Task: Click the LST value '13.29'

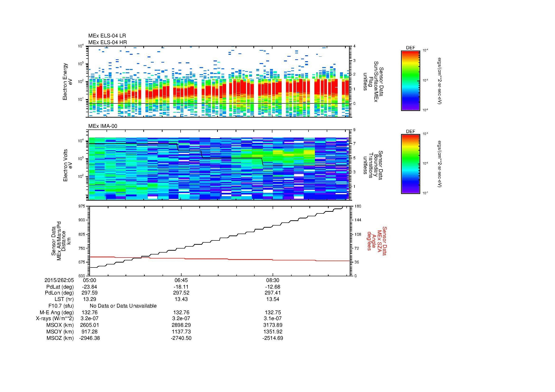Action: point(89,299)
